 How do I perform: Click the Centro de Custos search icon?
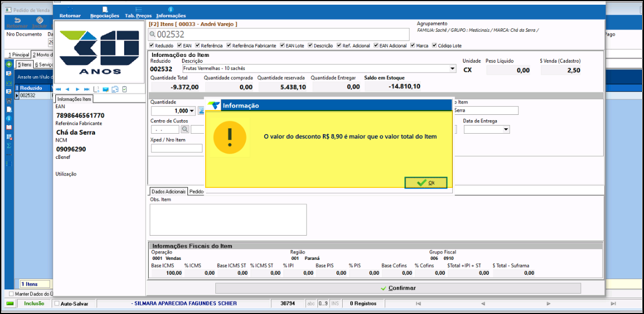click(185, 129)
